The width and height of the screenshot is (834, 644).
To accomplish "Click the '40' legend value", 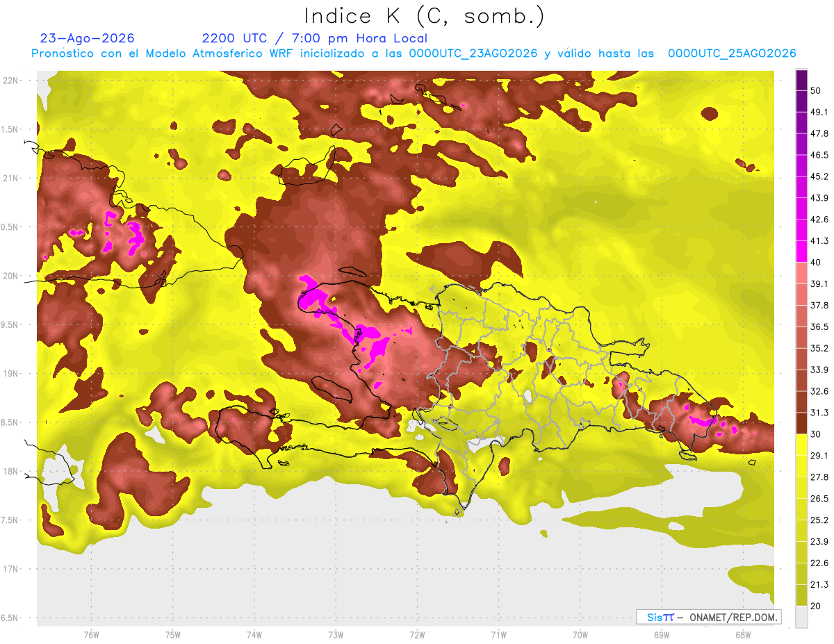I will click(x=816, y=263).
